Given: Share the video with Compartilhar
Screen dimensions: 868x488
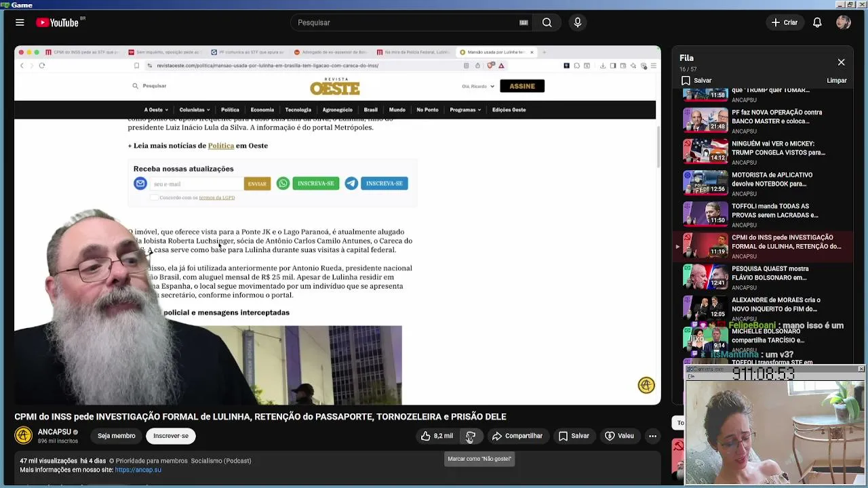Looking at the screenshot, I should pos(517,436).
